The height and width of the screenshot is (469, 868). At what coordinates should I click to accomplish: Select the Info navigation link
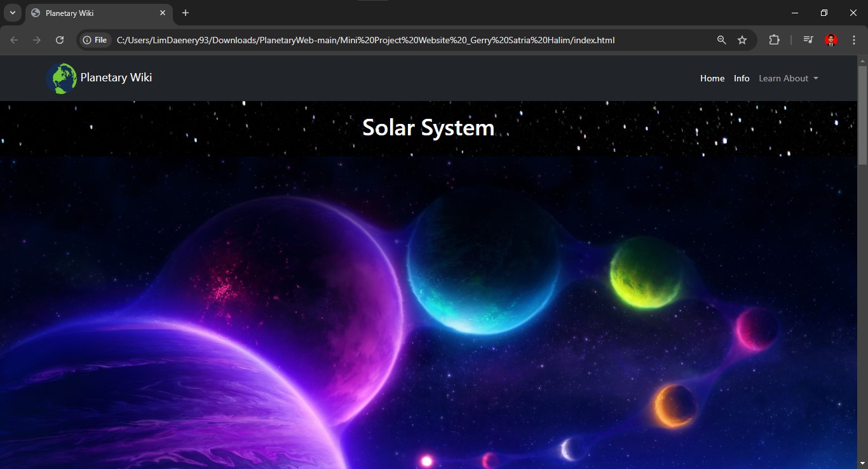tap(741, 78)
